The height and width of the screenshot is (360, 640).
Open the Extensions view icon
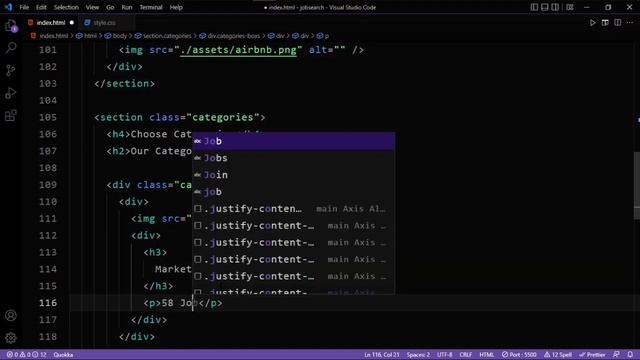point(11,116)
